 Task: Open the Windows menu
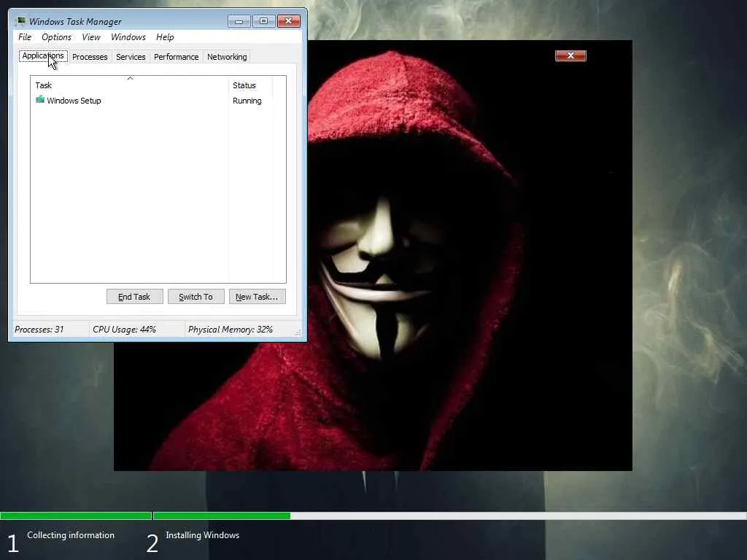point(128,37)
